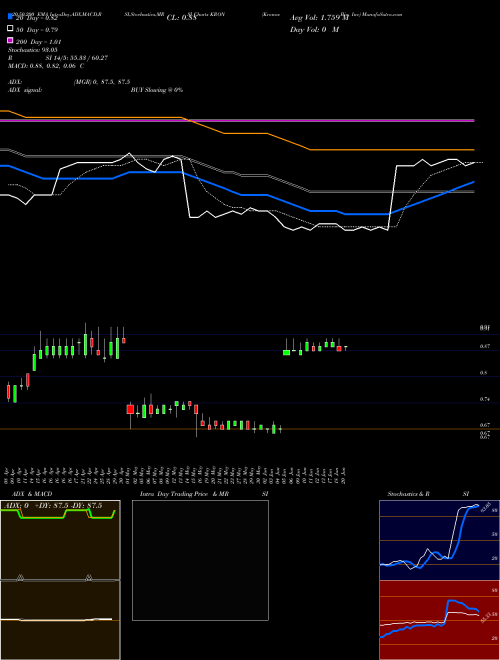Click the 0.87 price axis label
The width and height of the screenshot is (500, 660).
(484, 346)
